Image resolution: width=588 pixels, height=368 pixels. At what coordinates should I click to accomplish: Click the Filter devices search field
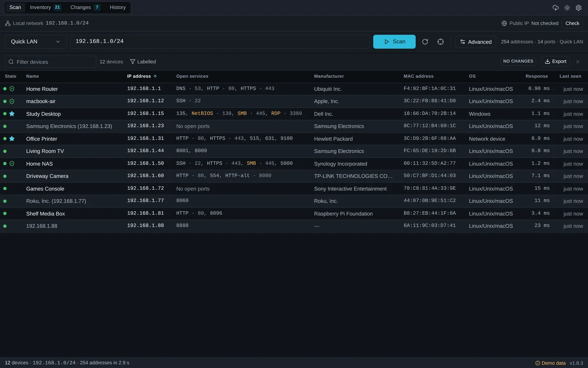[51, 62]
